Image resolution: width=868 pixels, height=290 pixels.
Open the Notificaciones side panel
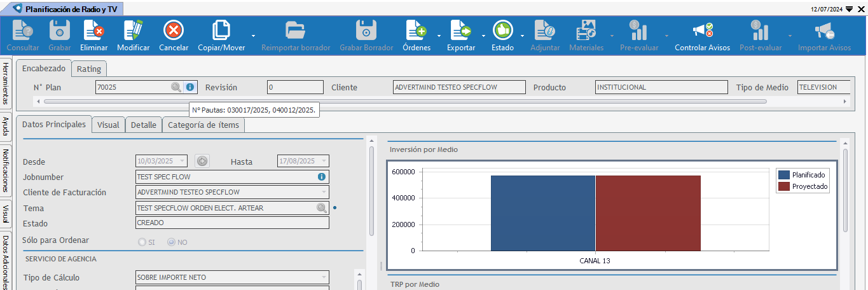(5, 170)
